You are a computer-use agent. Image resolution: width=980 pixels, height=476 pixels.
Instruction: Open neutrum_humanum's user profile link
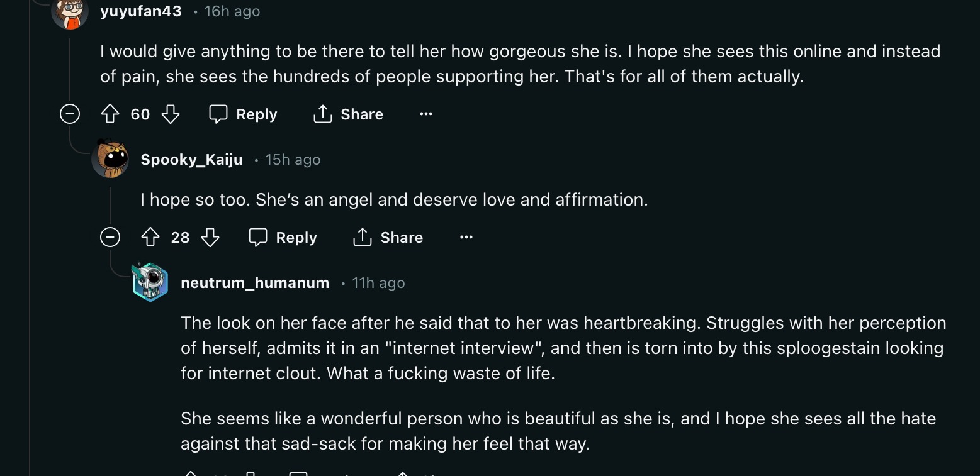255,283
